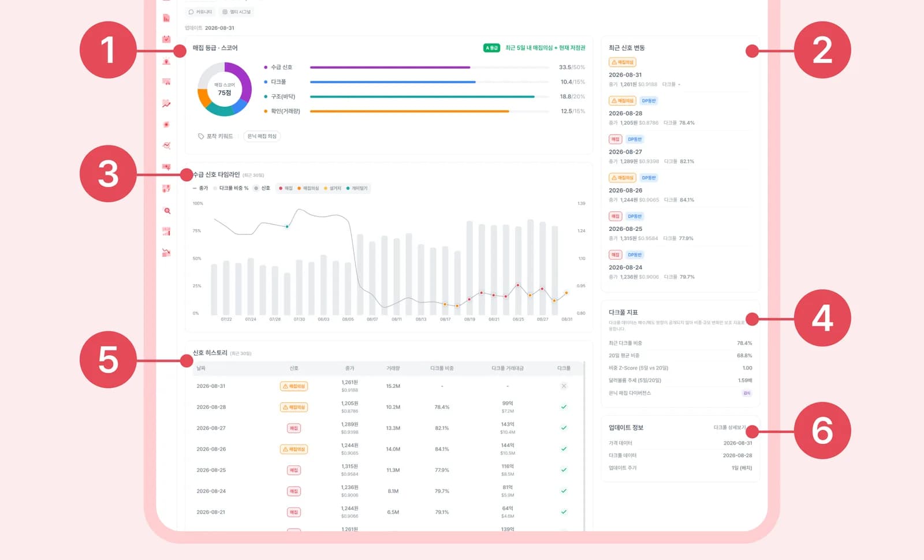Select the 2026-08-28 entry in 최근 신호 변동
Viewport: 924px width, 560px height.
tap(679, 111)
